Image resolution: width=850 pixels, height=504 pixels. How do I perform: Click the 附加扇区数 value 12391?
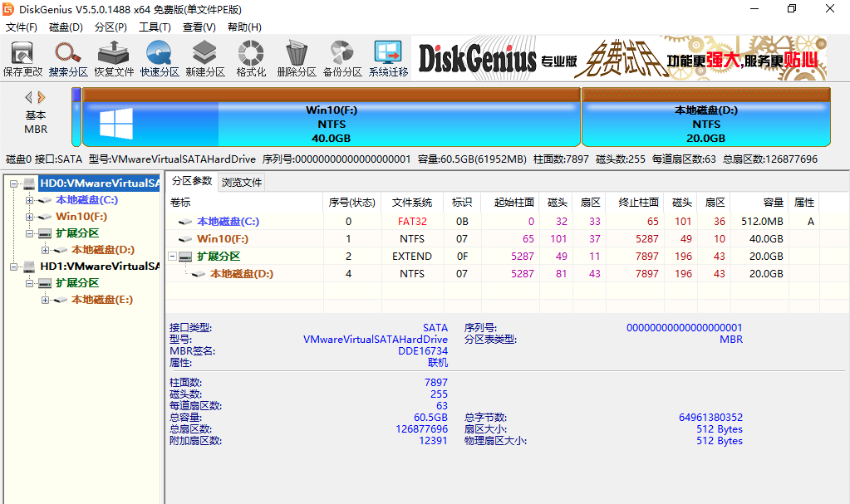tap(433, 441)
